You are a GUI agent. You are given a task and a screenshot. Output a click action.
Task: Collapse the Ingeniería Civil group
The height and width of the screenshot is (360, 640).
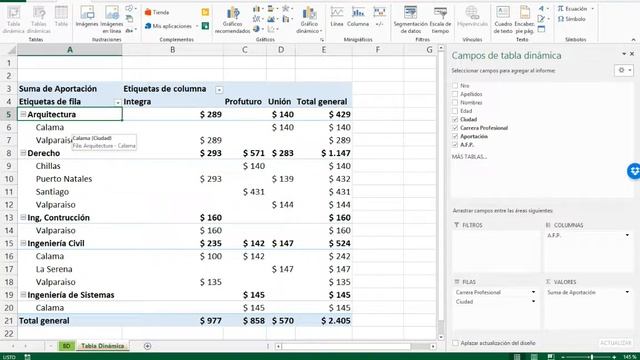[23, 243]
